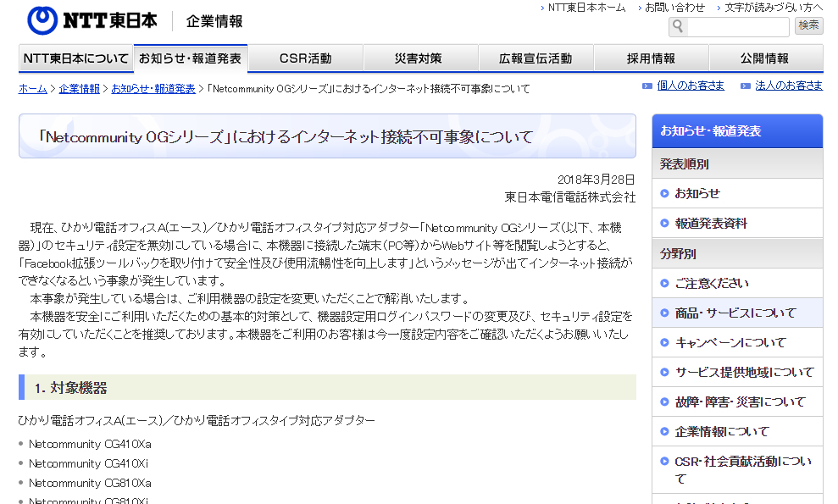
Task: Click the section heading 1. 対象機器
Action: coord(70,388)
